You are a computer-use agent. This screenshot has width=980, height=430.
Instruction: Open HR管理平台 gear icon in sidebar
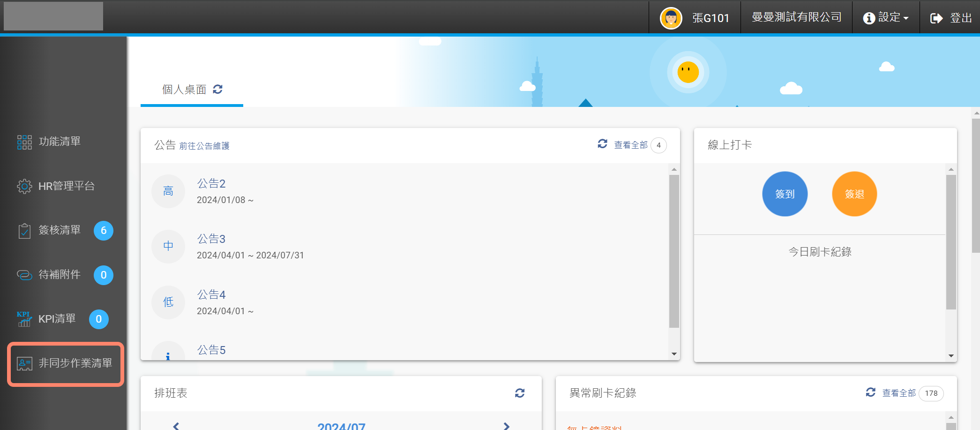point(24,186)
